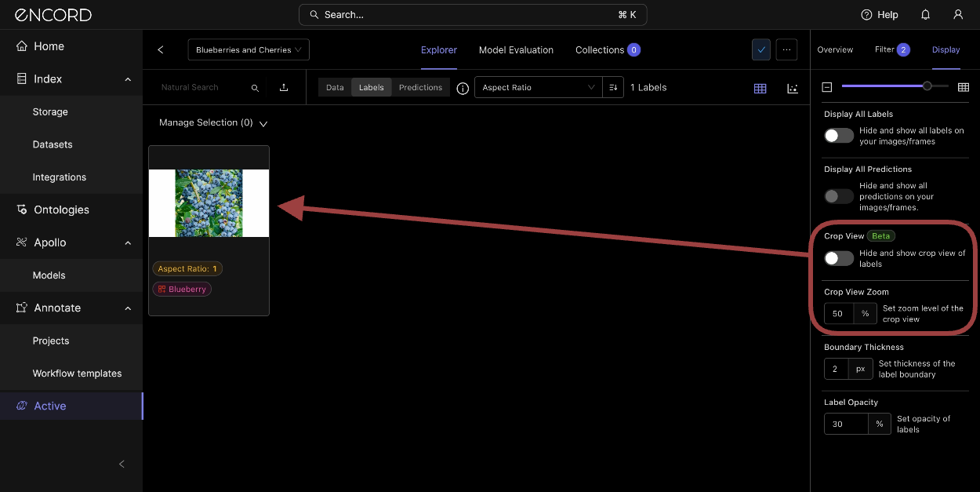This screenshot has height=492, width=980.
Task: Open the Filter panel tab
Action: tap(892, 49)
